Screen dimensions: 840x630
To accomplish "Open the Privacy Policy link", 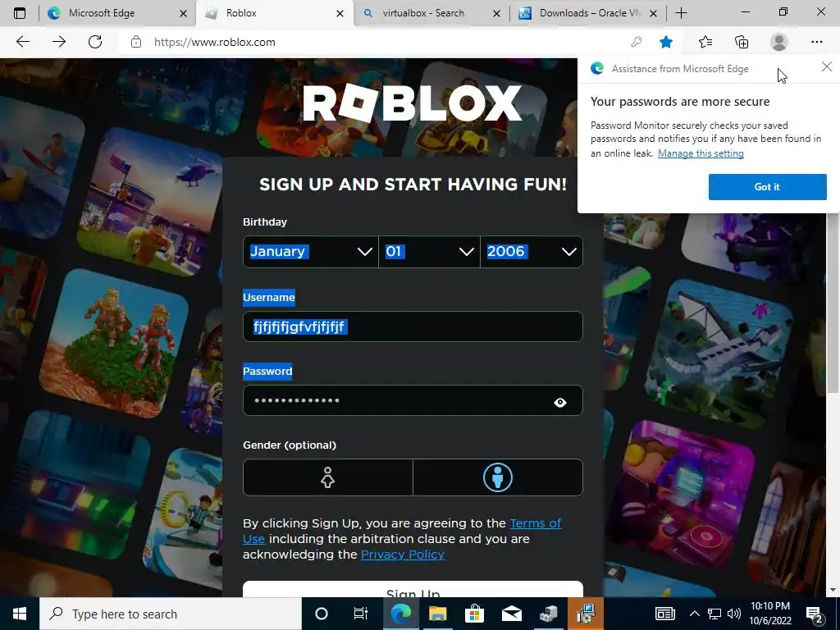I will [x=402, y=554].
